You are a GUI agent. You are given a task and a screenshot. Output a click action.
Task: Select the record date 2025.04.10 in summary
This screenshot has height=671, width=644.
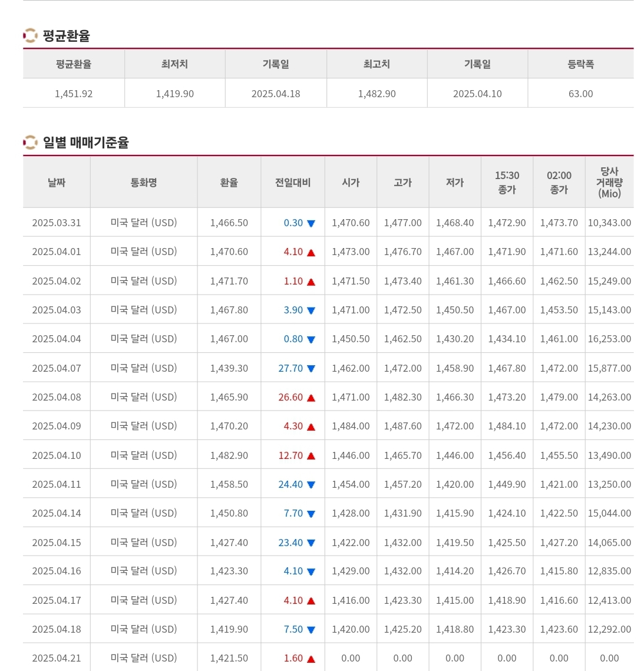pyautogui.click(x=477, y=94)
